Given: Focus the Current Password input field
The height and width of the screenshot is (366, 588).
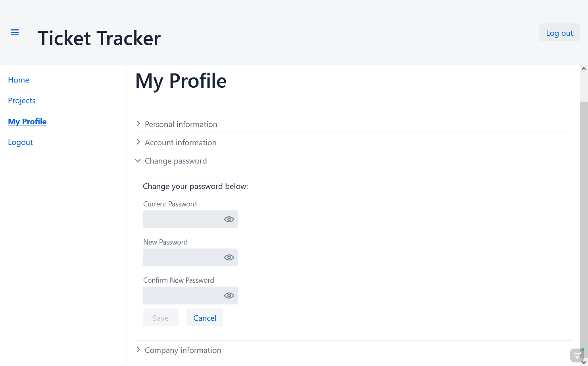Looking at the screenshot, I should tap(183, 220).
